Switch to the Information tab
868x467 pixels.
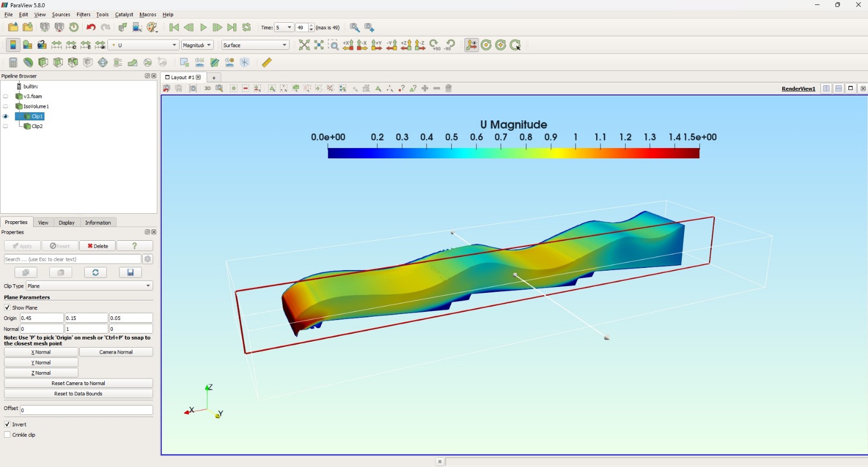tap(98, 222)
